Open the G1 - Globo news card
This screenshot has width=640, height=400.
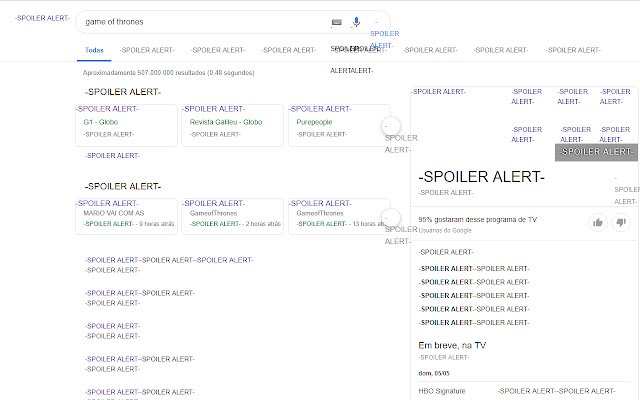point(127,125)
